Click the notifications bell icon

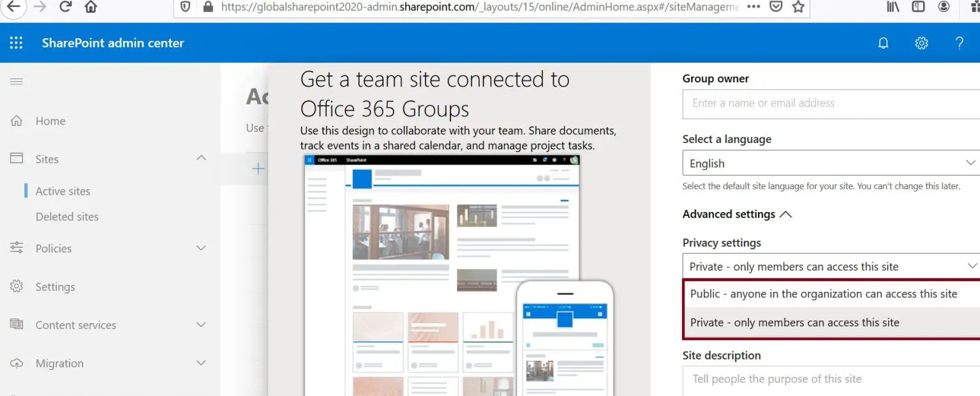(x=883, y=43)
